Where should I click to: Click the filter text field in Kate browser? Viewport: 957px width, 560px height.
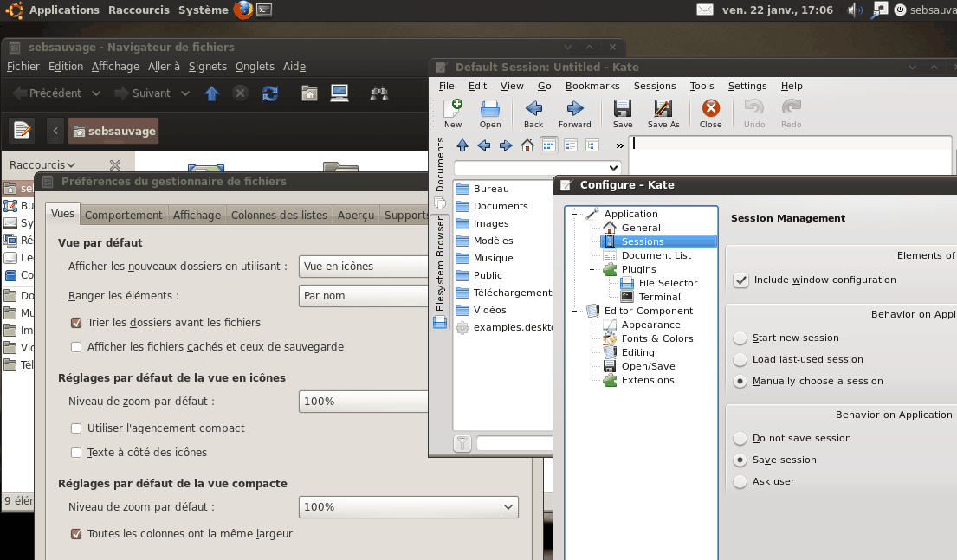(x=514, y=443)
